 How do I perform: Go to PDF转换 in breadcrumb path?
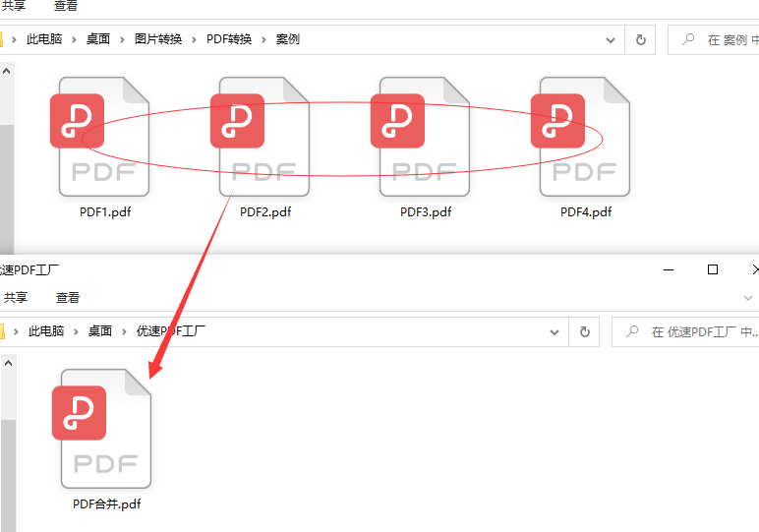point(229,39)
